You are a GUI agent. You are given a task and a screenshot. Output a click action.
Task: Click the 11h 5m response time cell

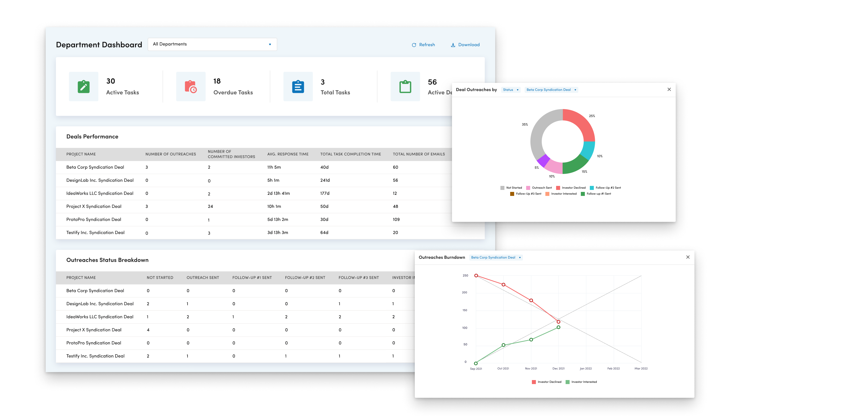click(x=274, y=167)
